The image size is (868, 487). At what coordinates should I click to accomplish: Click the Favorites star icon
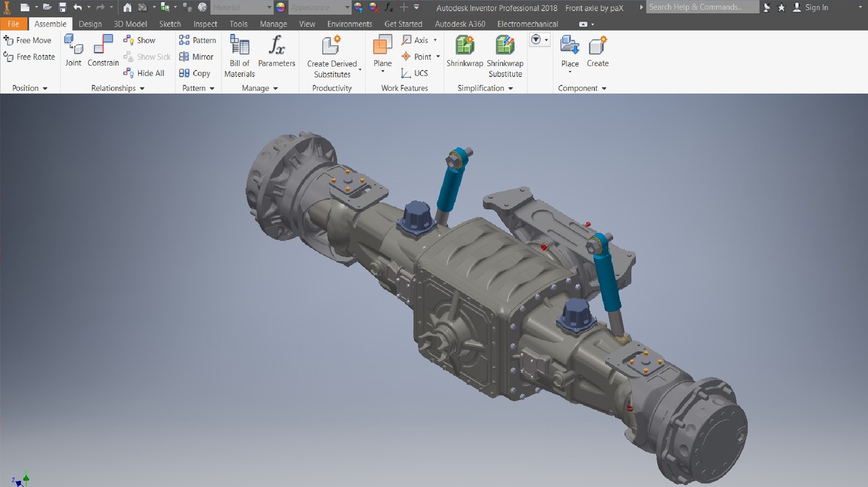(x=781, y=7)
